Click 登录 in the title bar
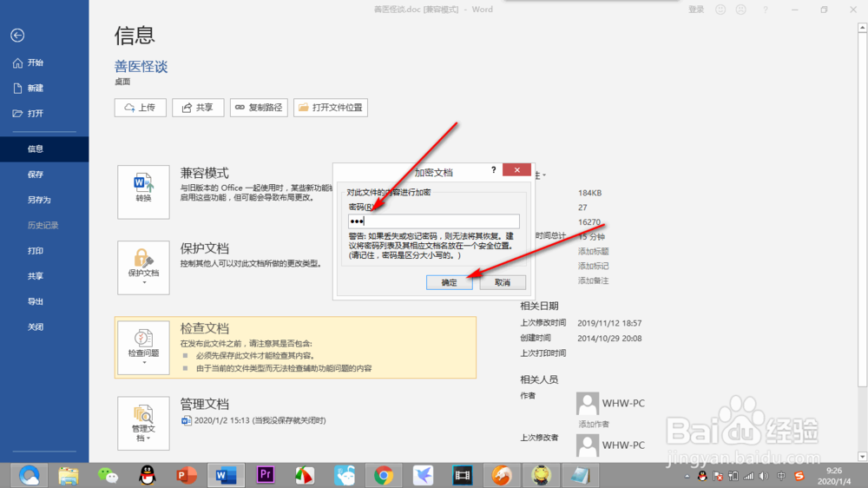The width and height of the screenshot is (868, 488). [696, 10]
